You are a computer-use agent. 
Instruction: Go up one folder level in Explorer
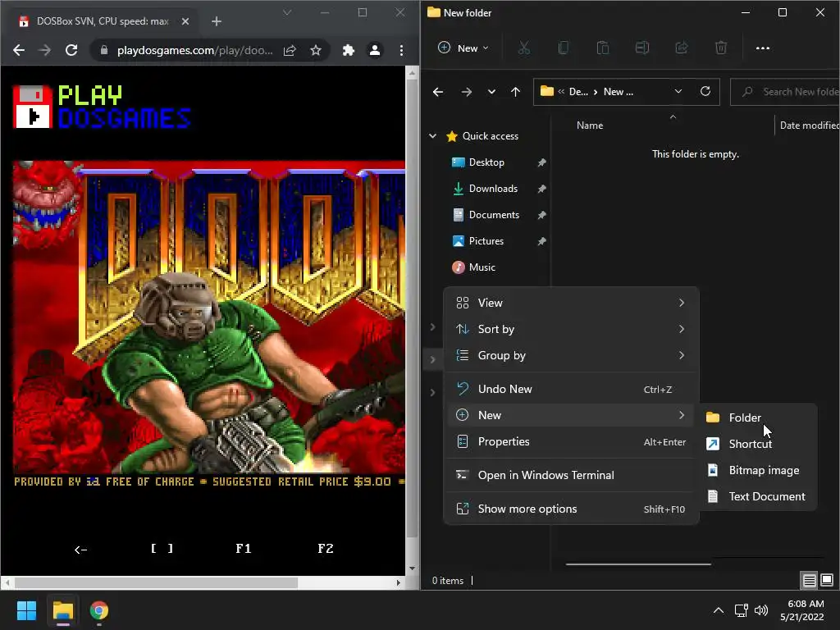(x=515, y=92)
